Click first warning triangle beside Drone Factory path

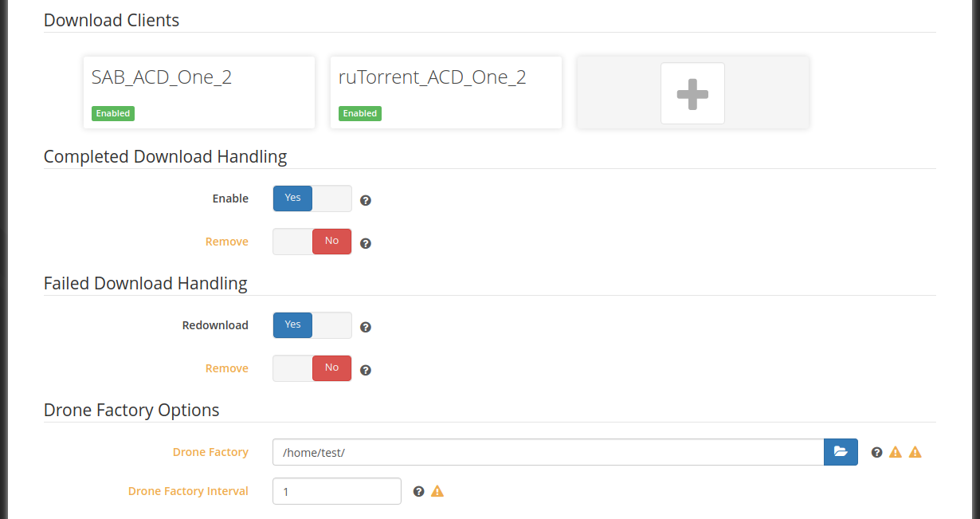[896, 452]
